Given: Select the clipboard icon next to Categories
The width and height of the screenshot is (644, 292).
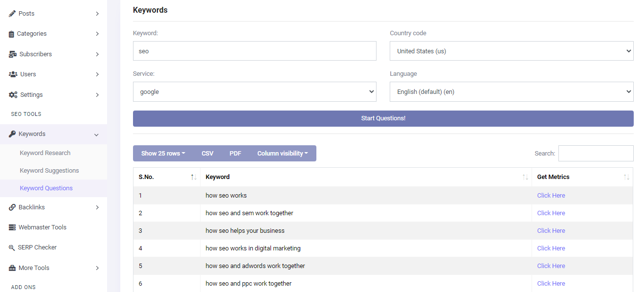Looking at the screenshot, I should 12,34.
